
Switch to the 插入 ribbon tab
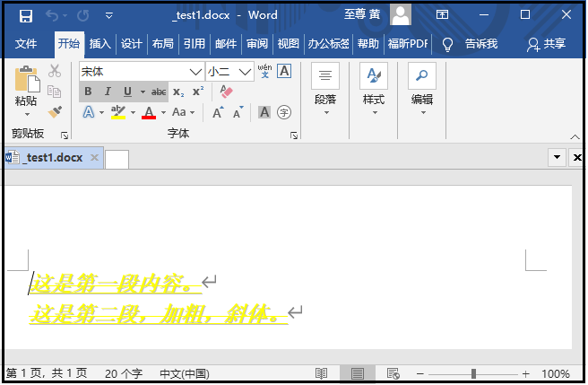100,44
